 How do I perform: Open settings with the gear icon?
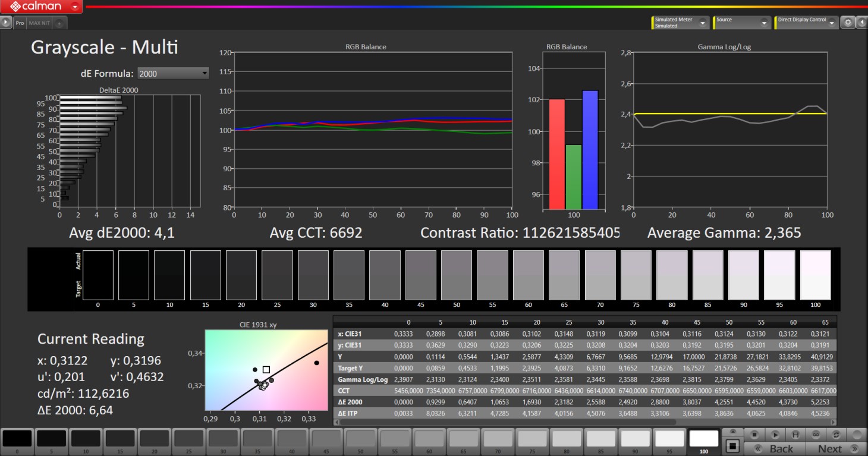848,23
